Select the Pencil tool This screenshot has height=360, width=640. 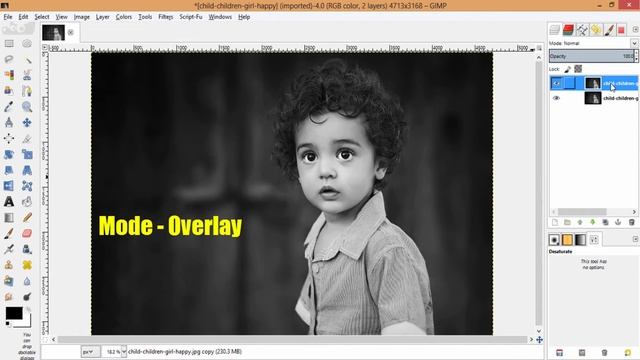click(x=27, y=218)
